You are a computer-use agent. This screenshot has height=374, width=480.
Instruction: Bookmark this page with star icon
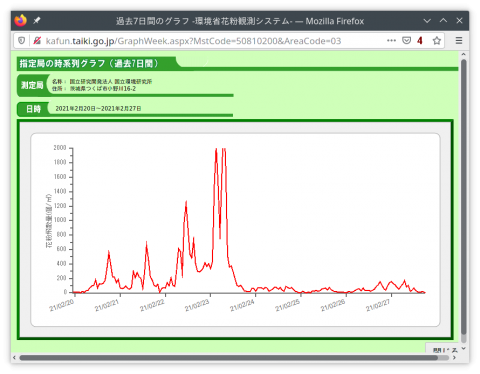tap(437, 41)
